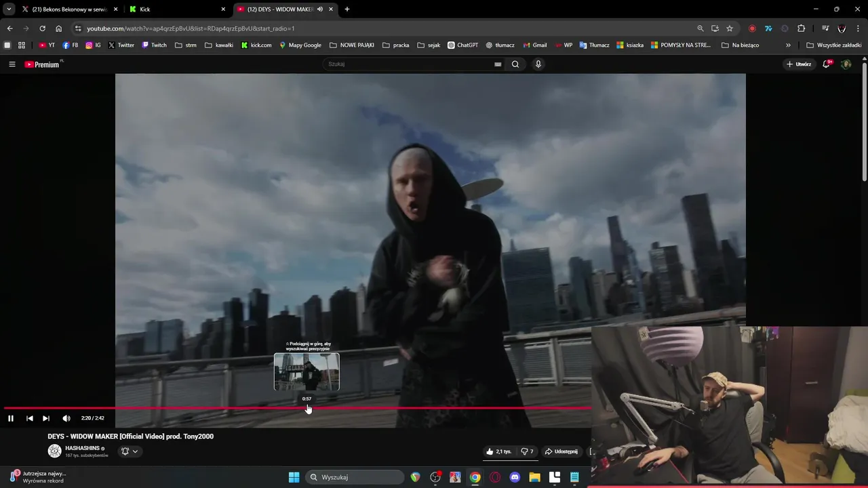Open the Chrome three-dot menu
Viewport: 868px width, 488px height.
pos(859,28)
